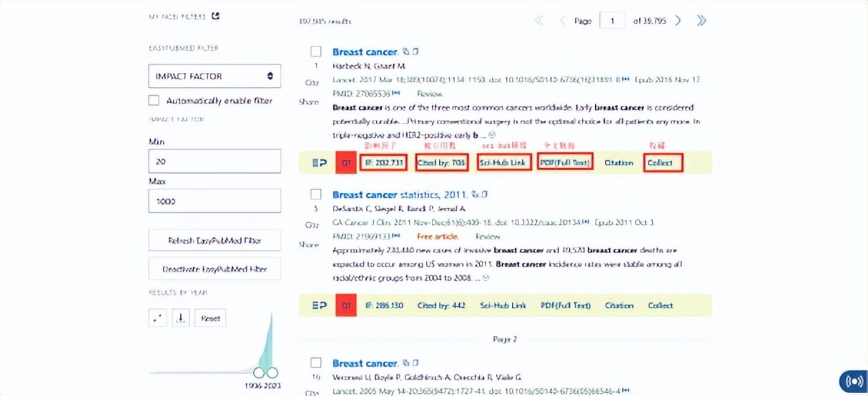Image resolution: width=868 pixels, height=396 pixels.
Task: Open Sci-Hub Link for second result
Action: pyautogui.click(x=503, y=306)
